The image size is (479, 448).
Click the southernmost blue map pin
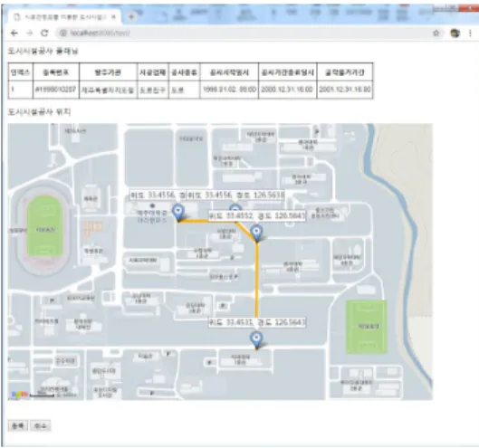[256, 340]
